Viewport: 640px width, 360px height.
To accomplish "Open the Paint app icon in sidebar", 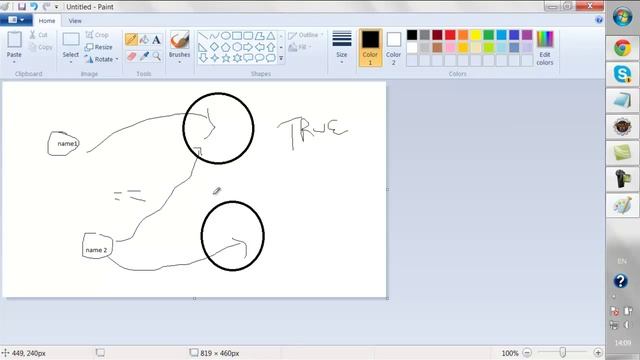I will point(622,205).
